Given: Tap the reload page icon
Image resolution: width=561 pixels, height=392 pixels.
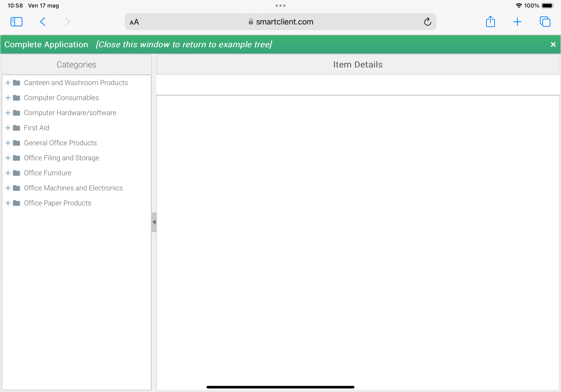Looking at the screenshot, I should pyautogui.click(x=427, y=22).
